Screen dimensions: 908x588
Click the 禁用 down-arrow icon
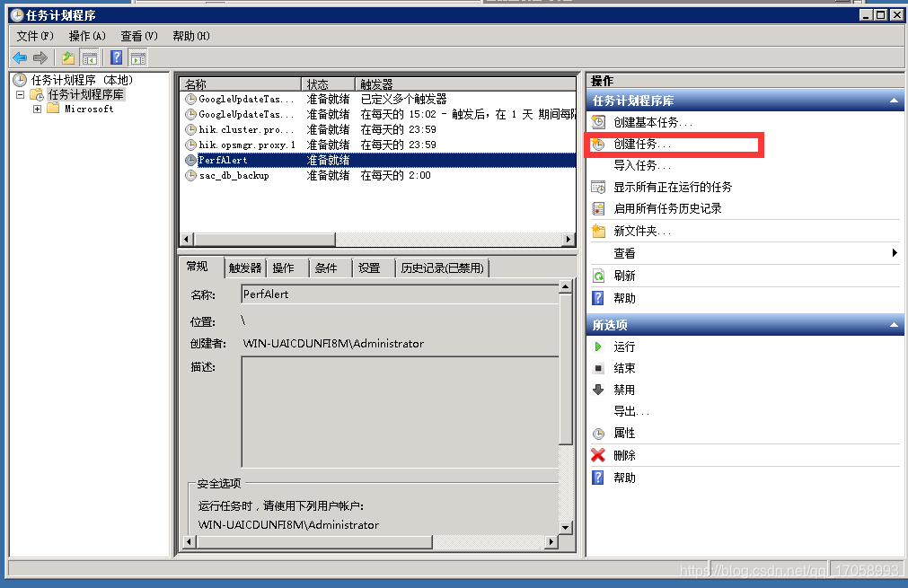point(598,390)
